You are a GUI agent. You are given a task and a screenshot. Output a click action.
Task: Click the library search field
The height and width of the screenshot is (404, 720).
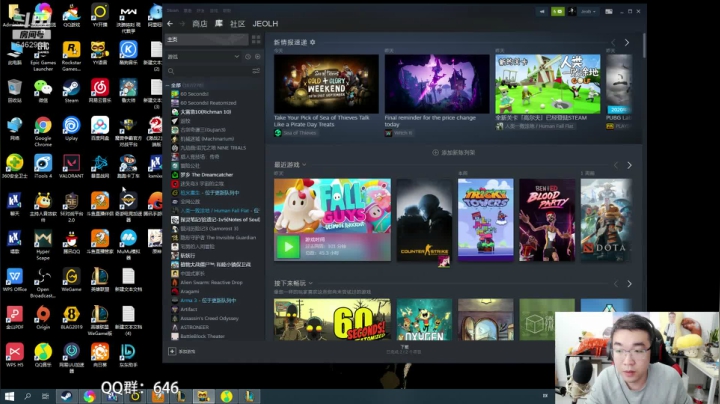click(209, 71)
